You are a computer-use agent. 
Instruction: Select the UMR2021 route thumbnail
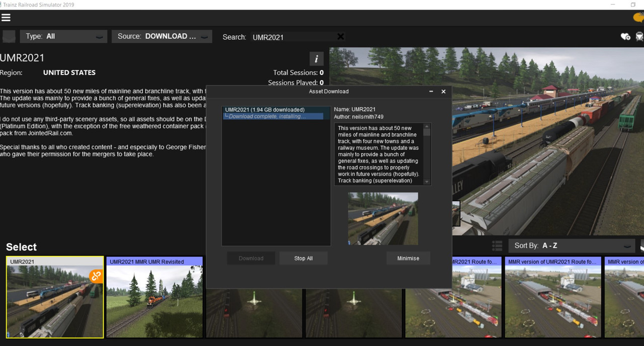[x=55, y=297]
